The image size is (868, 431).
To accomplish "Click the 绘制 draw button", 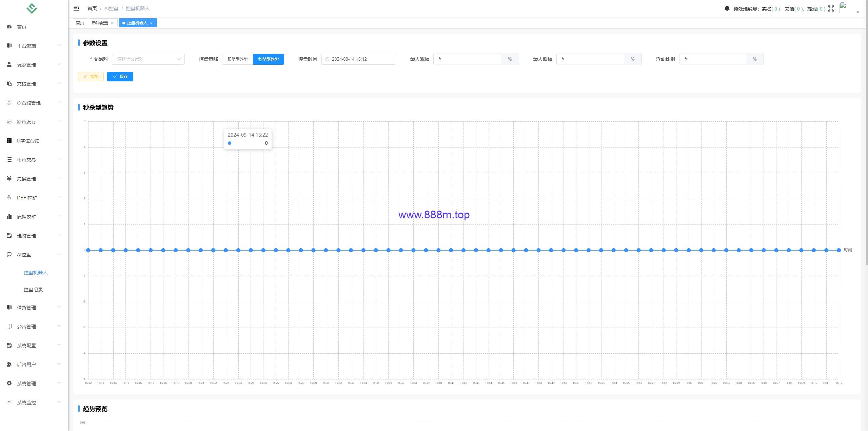I will coord(91,77).
